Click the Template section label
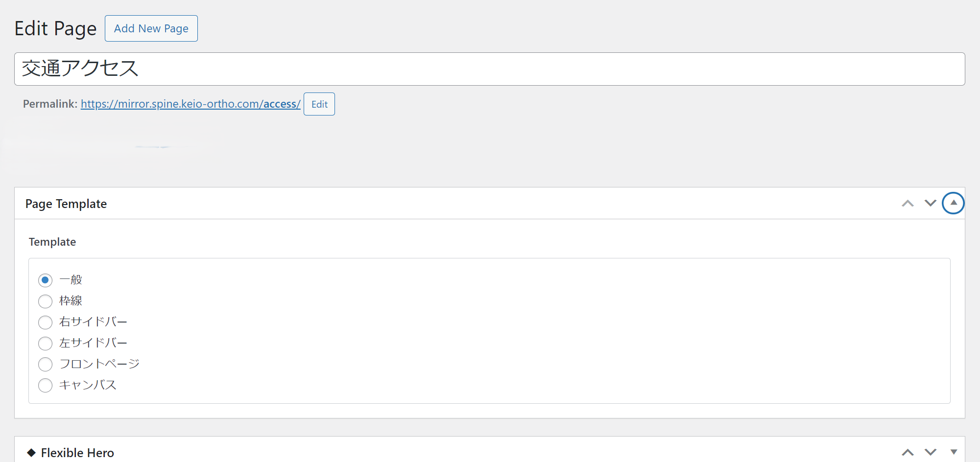The width and height of the screenshot is (980, 462). 52,242
